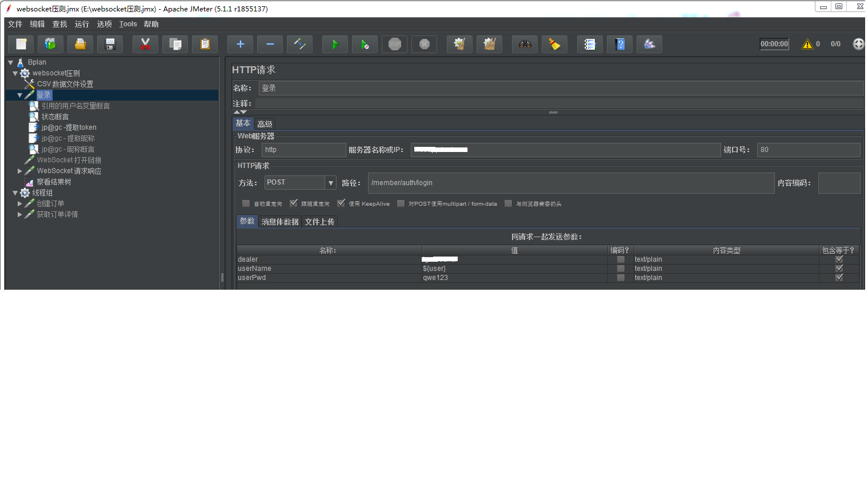This screenshot has width=868, height=484.
Task: Select 引用的用户名变量断言 tree item
Action: coord(75,106)
